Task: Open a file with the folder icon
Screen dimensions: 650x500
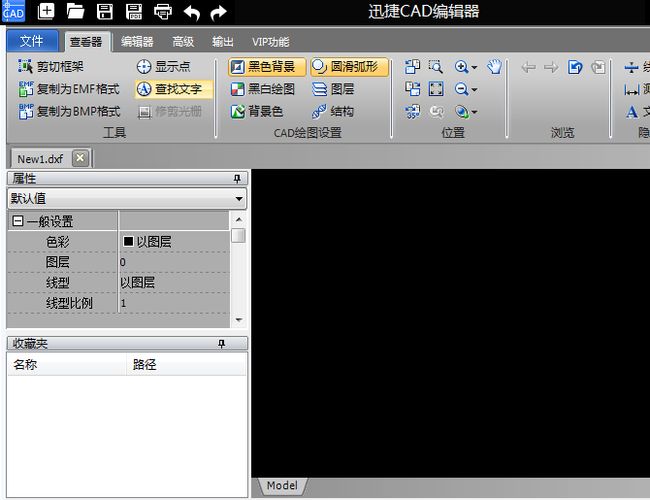Action: point(75,11)
